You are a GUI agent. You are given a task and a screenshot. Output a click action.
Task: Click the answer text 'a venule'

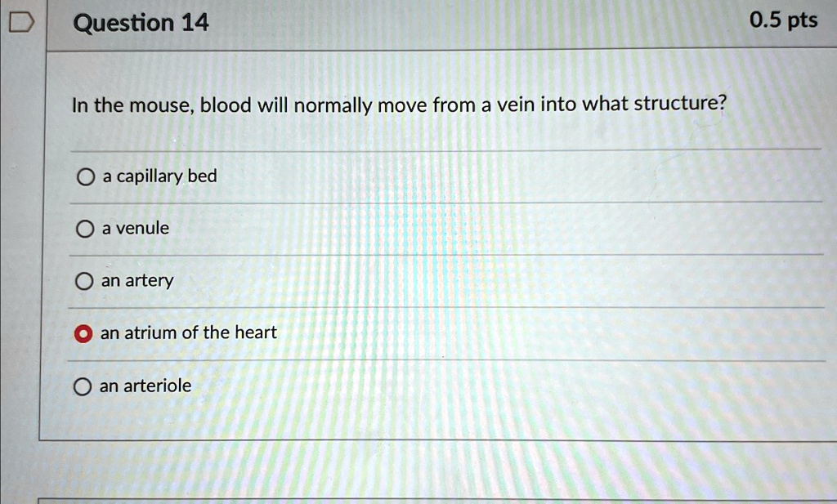(136, 229)
